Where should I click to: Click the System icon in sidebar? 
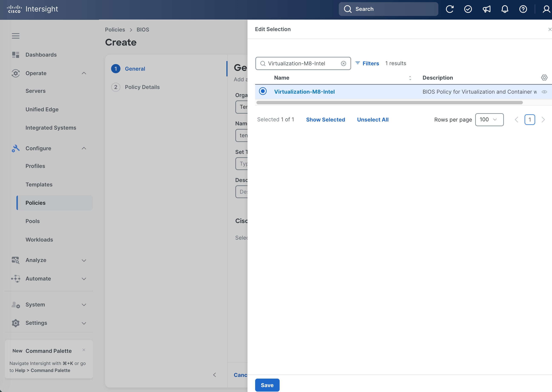[x=16, y=305]
